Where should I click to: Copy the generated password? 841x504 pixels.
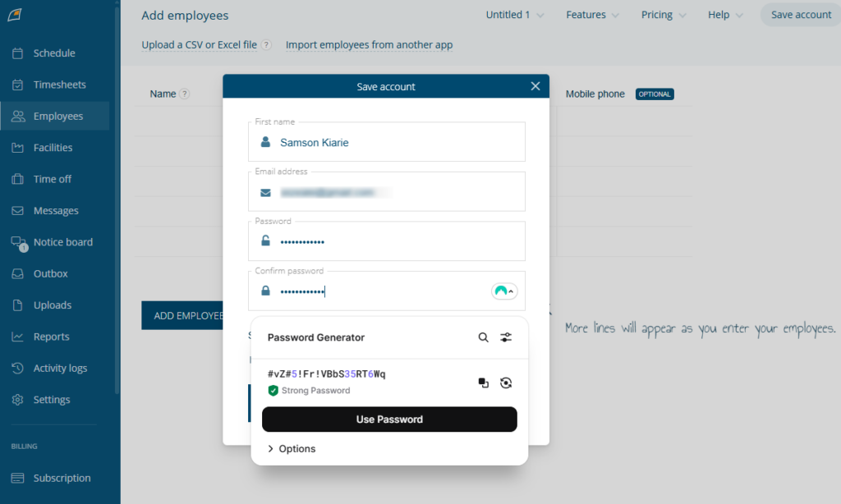pos(483,383)
